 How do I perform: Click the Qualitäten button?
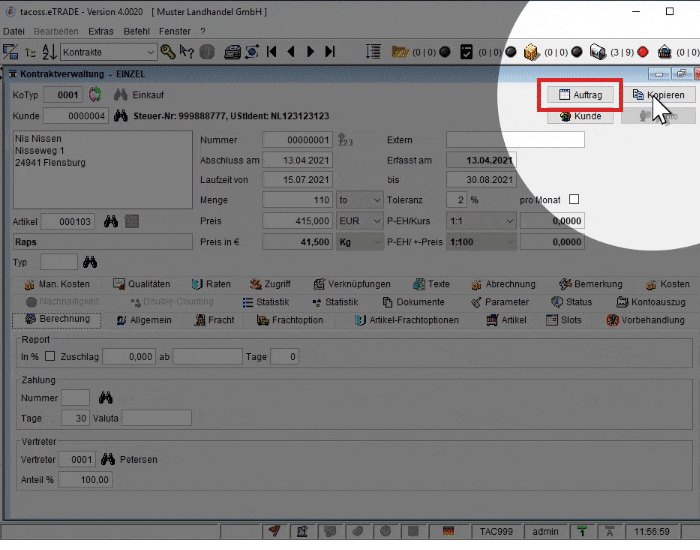coord(141,284)
